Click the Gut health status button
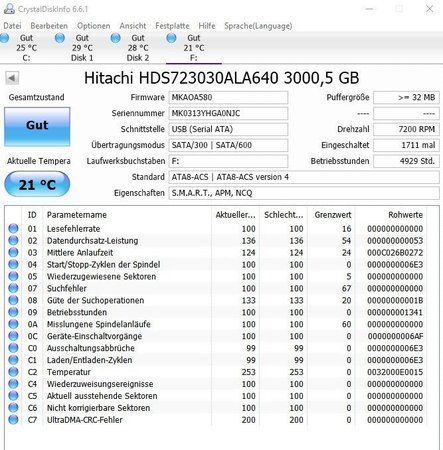Viewport: 443px width, 450px height. point(37,126)
